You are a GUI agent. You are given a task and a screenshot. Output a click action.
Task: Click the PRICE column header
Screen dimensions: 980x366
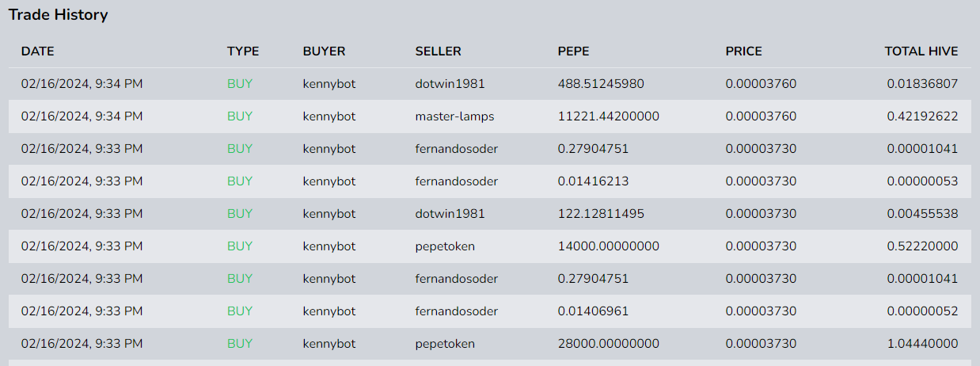[743, 51]
